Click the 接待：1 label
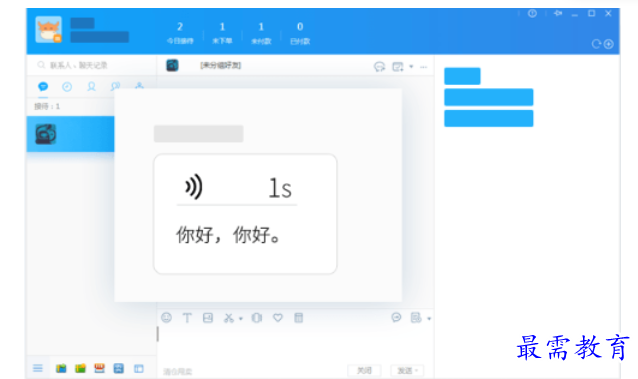 (47, 107)
